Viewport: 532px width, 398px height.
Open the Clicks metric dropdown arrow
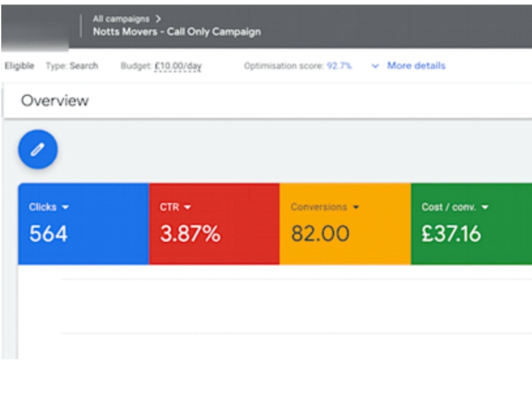pyautogui.click(x=65, y=207)
